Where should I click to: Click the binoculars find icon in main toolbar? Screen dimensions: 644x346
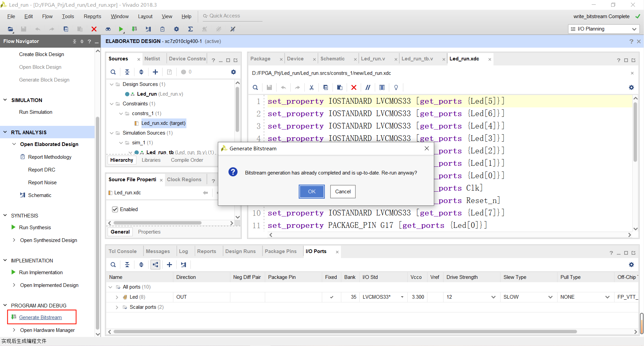[108, 29]
